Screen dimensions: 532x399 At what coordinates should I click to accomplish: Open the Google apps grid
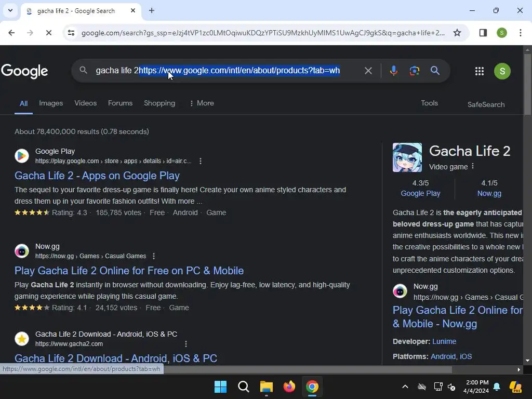[479, 71]
